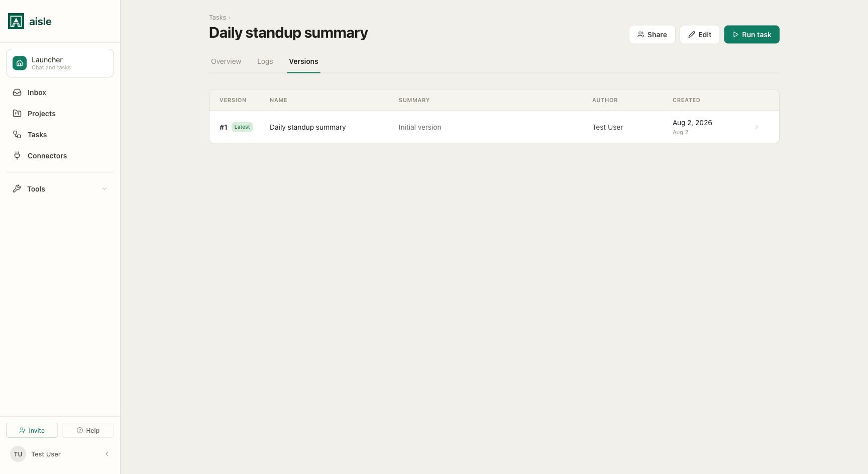Viewport: 868px width, 474px height.
Task: Click the Invite button
Action: tap(32, 430)
